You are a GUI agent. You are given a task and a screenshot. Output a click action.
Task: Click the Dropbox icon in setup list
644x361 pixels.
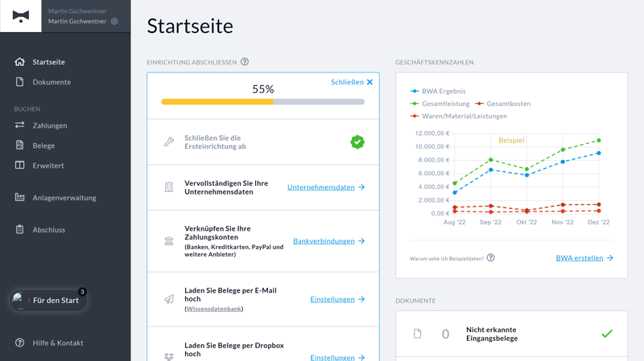click(x=169, y=356)
